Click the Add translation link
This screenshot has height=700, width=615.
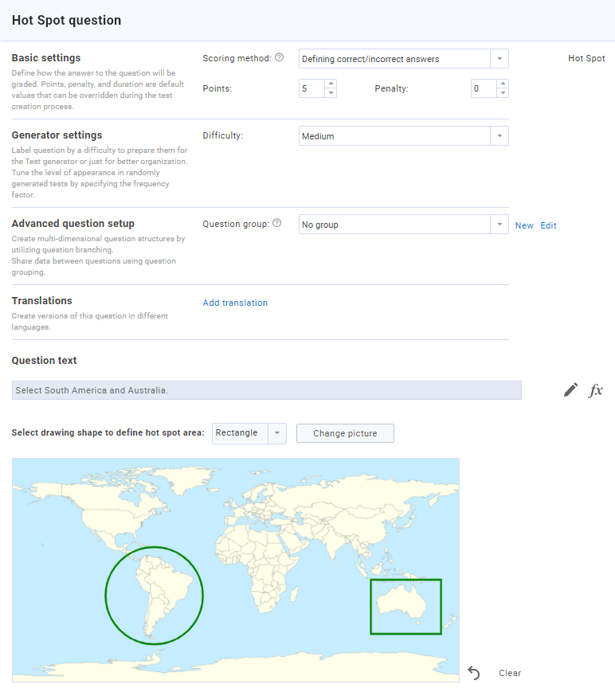tap(235, 303)
